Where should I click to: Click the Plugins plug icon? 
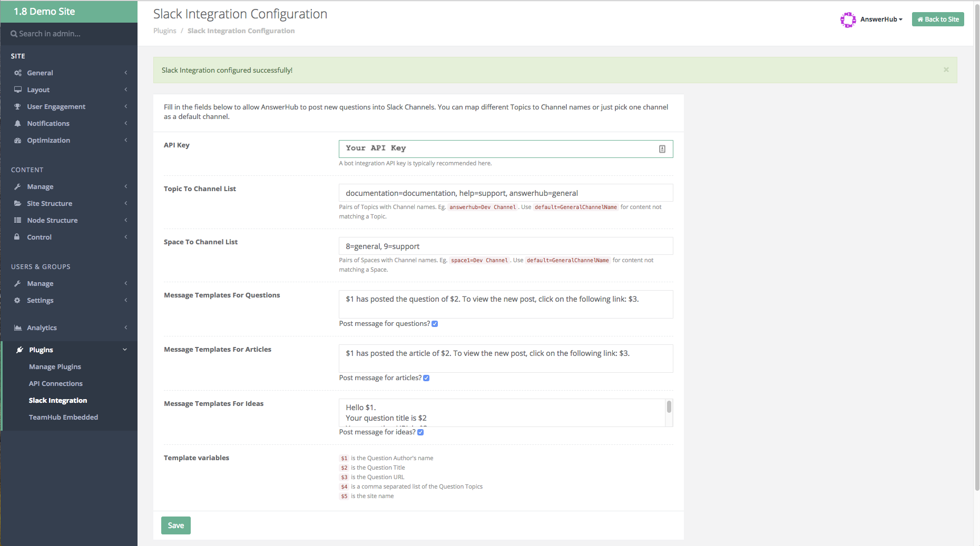[x=20, y=350]
